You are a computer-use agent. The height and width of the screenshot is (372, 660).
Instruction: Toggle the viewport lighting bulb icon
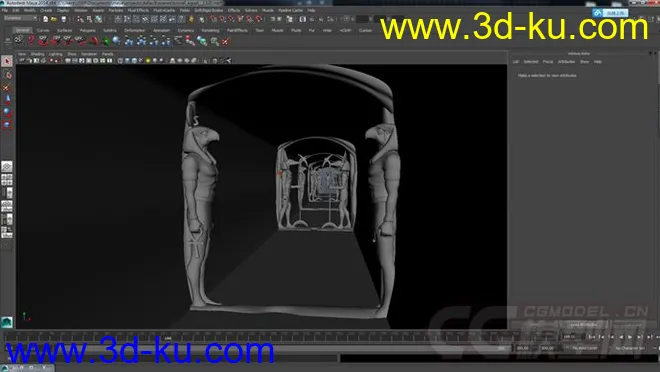[x=148, y=61]
